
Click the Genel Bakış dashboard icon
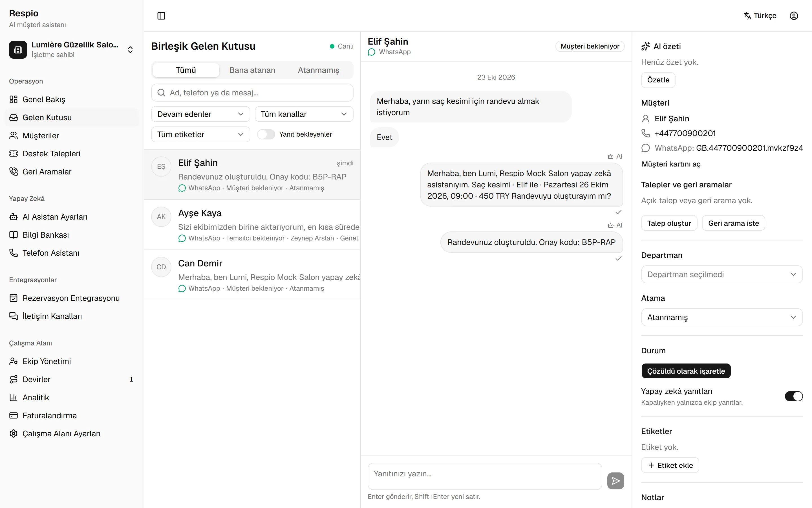point(14,99)
